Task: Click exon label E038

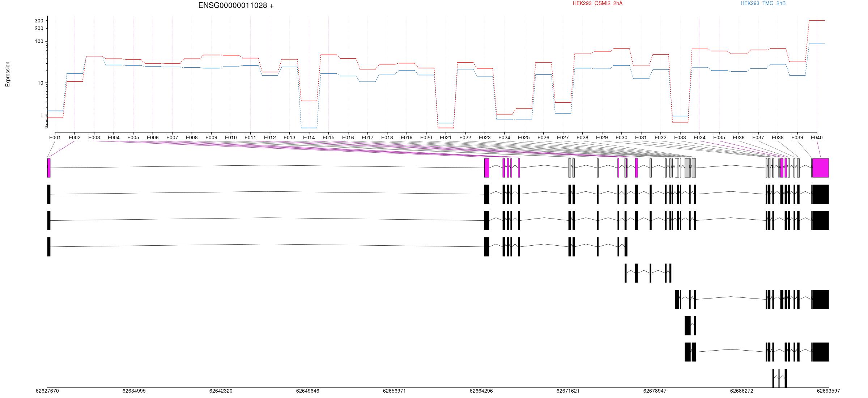Action: coord(778,137)
